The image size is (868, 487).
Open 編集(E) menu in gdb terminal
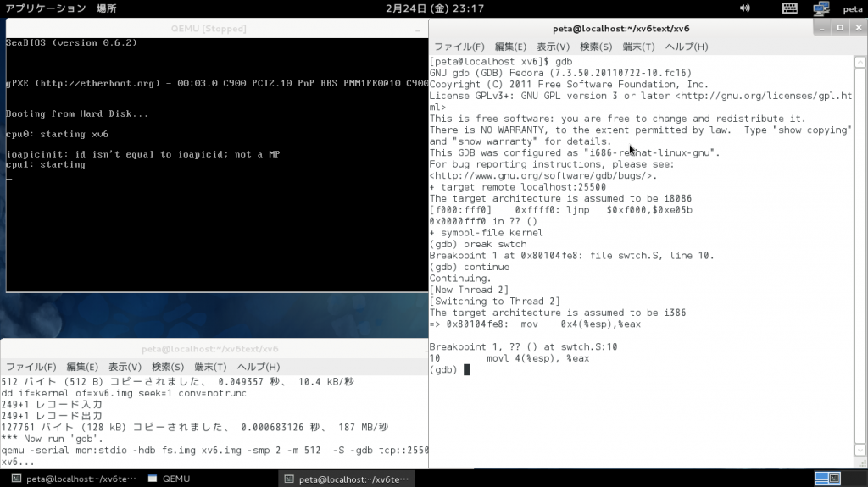click(510, 47)
